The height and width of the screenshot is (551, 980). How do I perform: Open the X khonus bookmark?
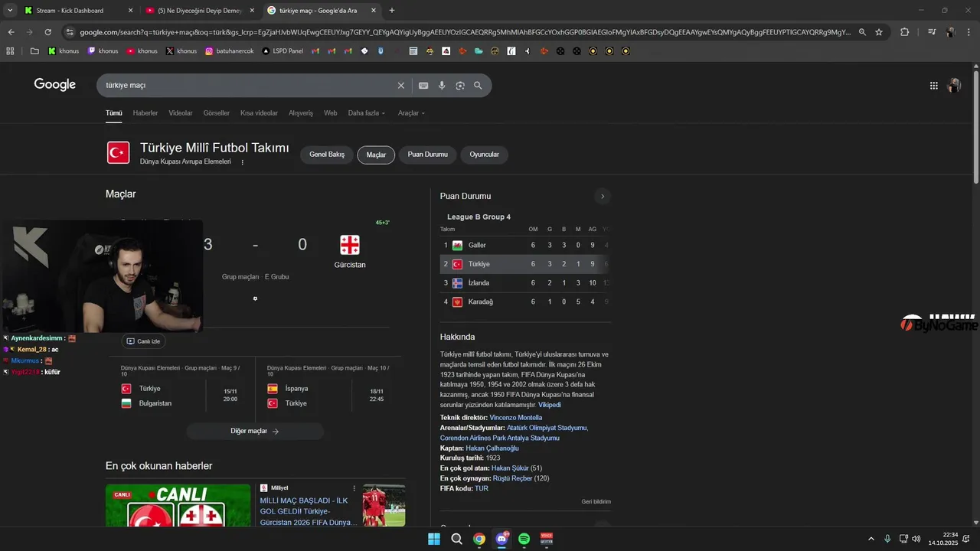(x=181, y=51)
